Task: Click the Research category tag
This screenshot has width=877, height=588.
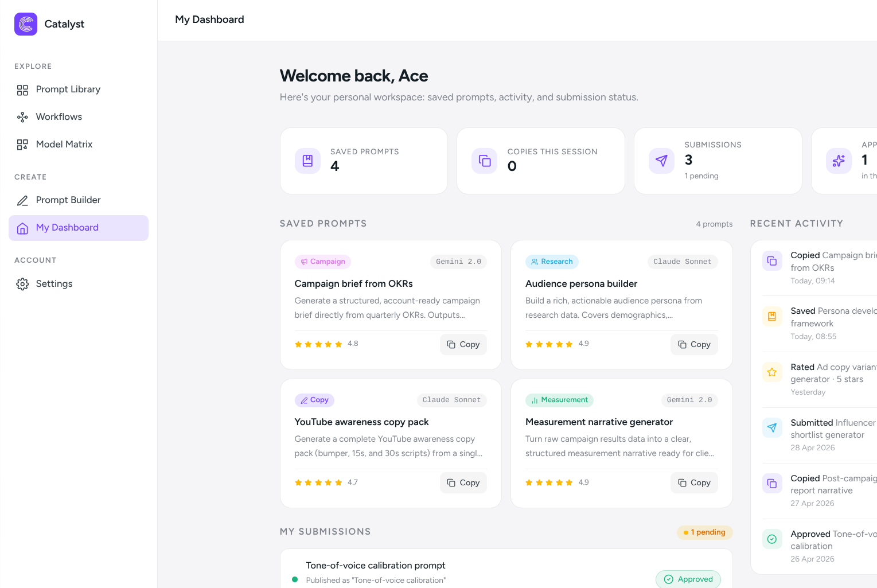Action: (x=552, y=262)
